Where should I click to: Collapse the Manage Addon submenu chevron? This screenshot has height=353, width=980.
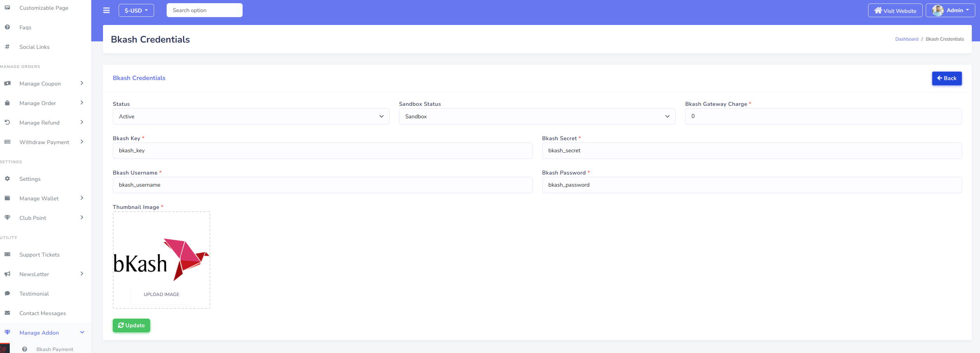(82, 332)
